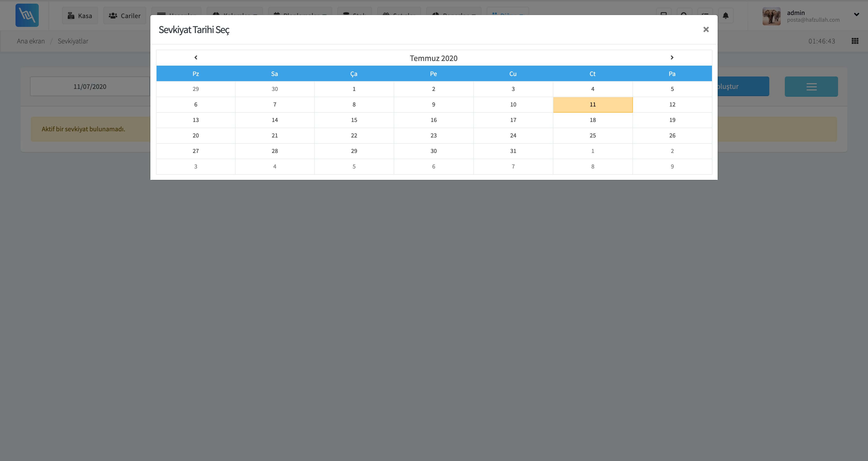This screenshot has height=461, width=868.
Task: Click the Ana ekran breadcrumb link
Action: tap(31, 41)
